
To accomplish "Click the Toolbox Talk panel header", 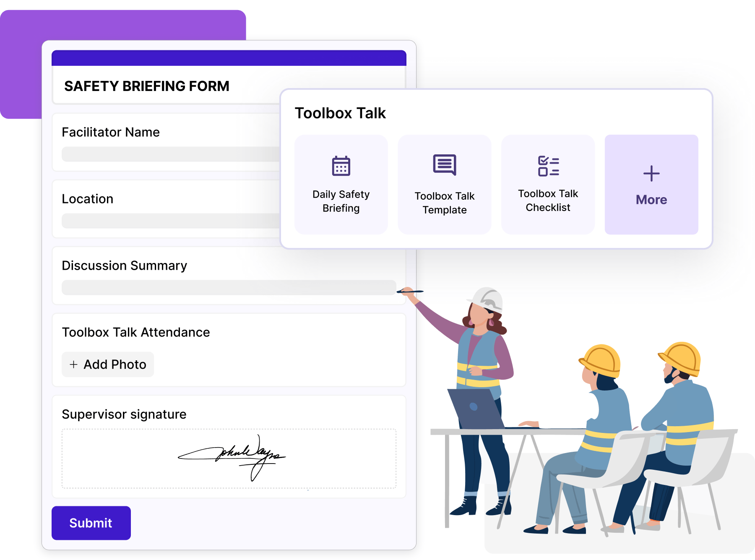I will (341, 112).
